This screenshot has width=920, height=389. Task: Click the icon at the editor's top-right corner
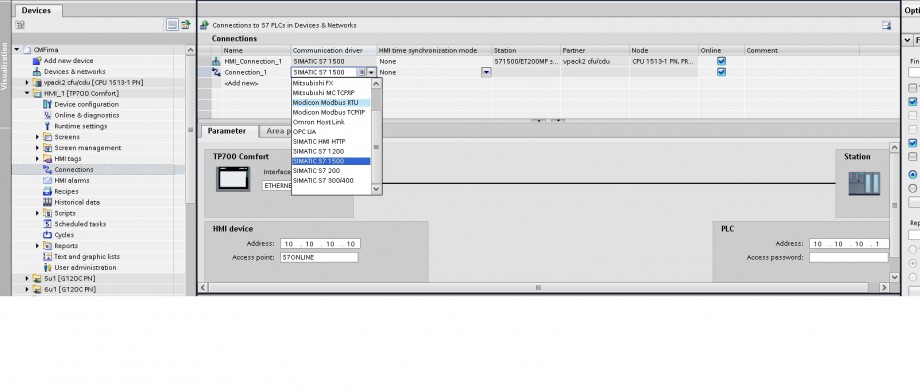886,25
